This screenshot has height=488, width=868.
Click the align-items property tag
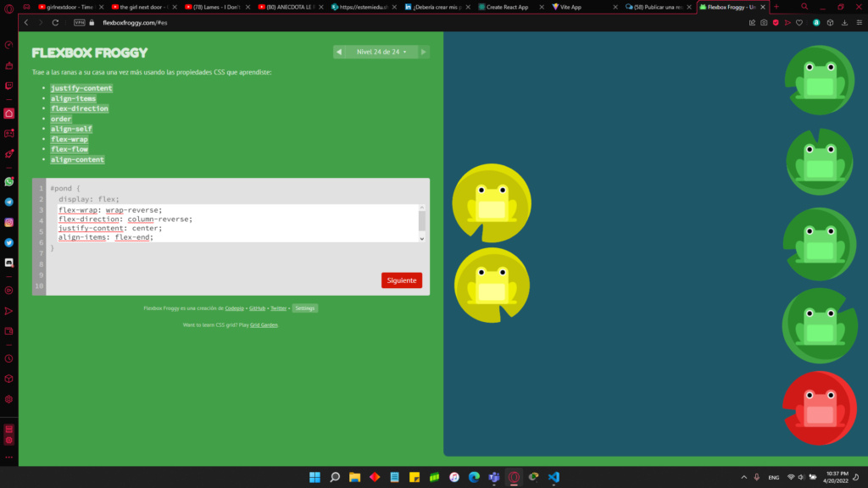[73, 98]
